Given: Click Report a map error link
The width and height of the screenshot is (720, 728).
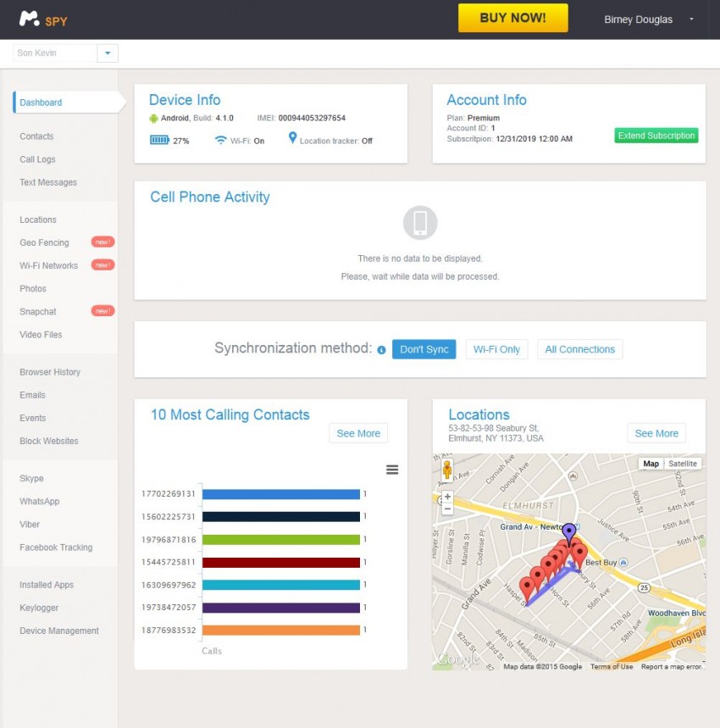Looking at the screenshot, I should [x=671, y=666].
